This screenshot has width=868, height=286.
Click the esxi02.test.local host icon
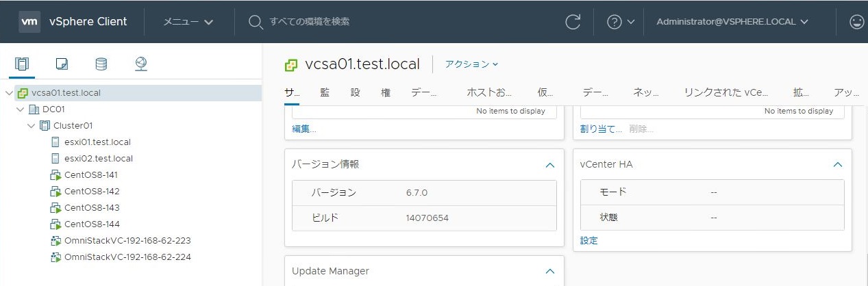tap(56, 159)
